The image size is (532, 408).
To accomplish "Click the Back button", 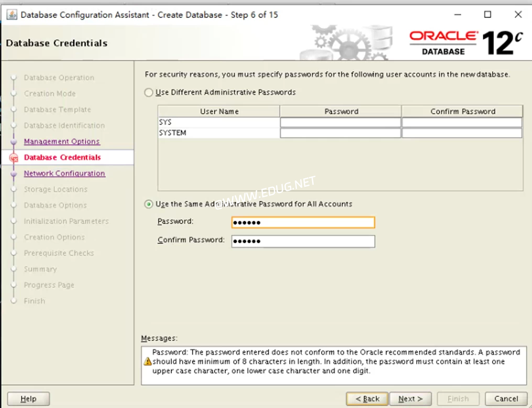I will [367, 399].
